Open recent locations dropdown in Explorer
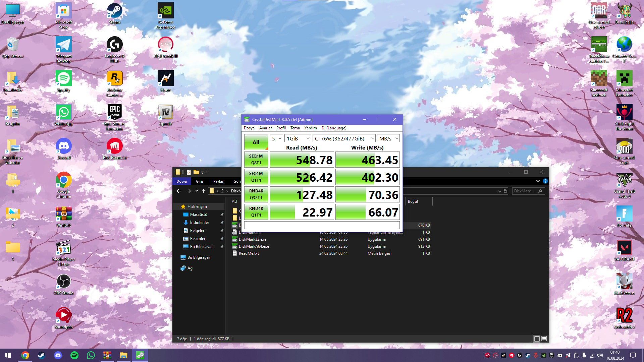This screenshot has width=644, height=362. point(197,191)
